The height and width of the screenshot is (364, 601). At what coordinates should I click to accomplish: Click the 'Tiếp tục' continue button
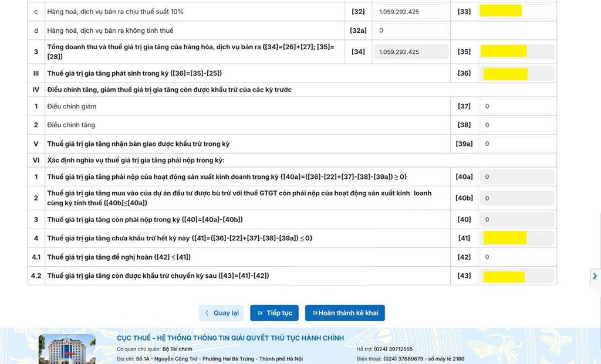(274, 313)
